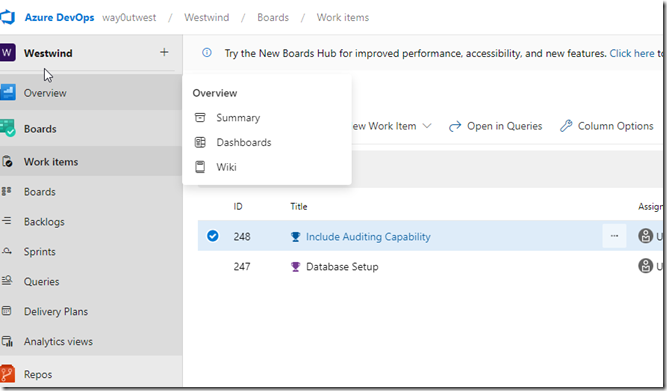Select the Boards breadcrumb

pyautogui.click(x=273, y=17)
